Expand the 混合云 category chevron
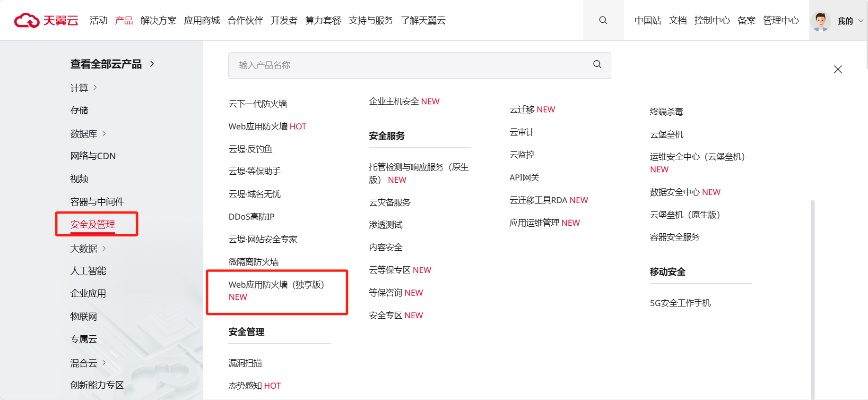Image resolution: width=868 pixels, height=400 pixels. click(x=104, y=363)
